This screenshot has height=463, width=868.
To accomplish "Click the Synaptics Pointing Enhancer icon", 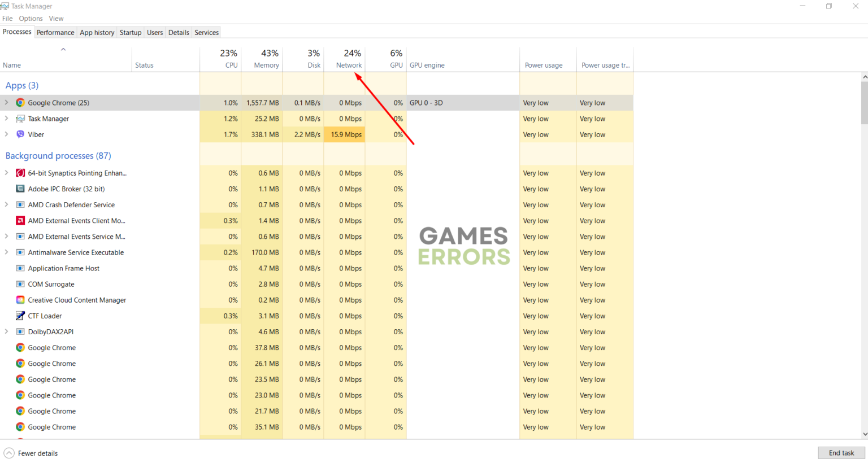I will tap(20, 173).
